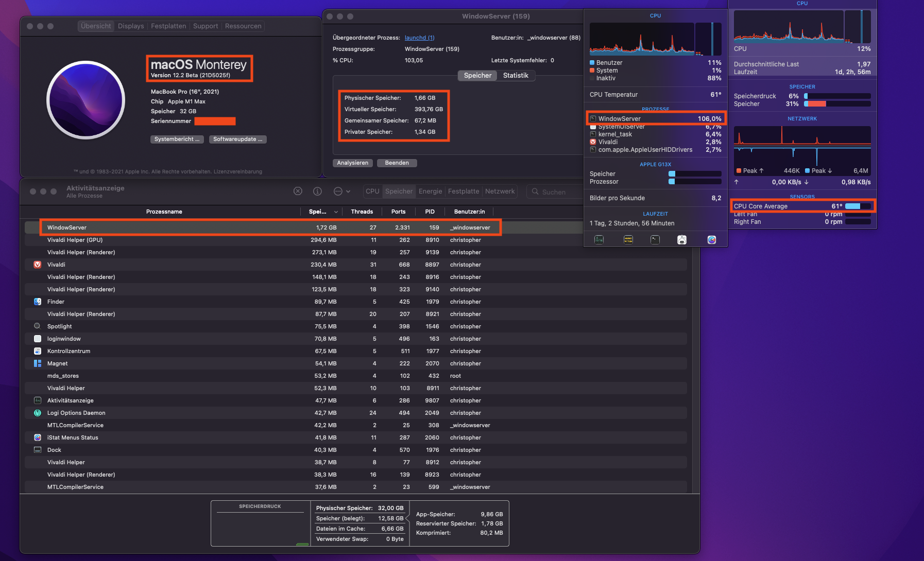This screenshot has height=561, width=924.
Task: Select the mds_stores process row
Action: click(x=355, y=376)
